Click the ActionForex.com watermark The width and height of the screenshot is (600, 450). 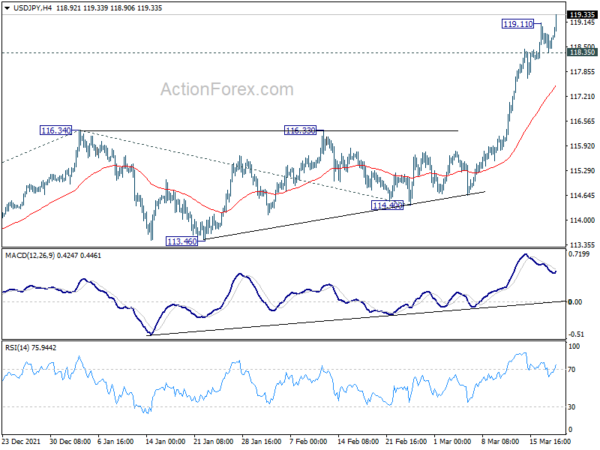[x=227, y=90]
